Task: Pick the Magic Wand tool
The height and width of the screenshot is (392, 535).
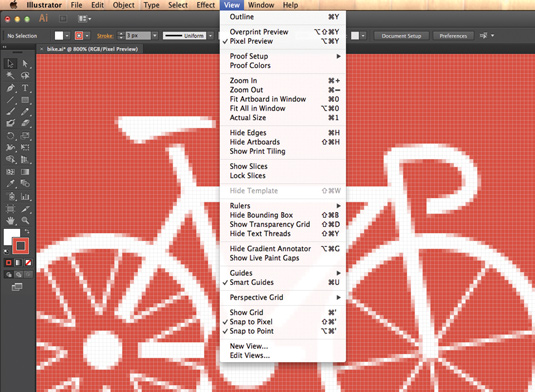Action: 10,76
